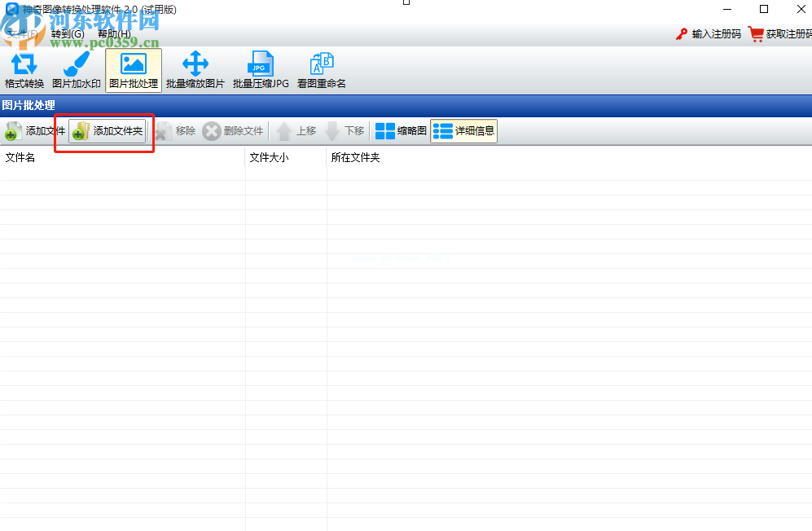Move item up with 上移 arrow
The height and width of the screenshot is (531, 812).
[x=296, y=131]
